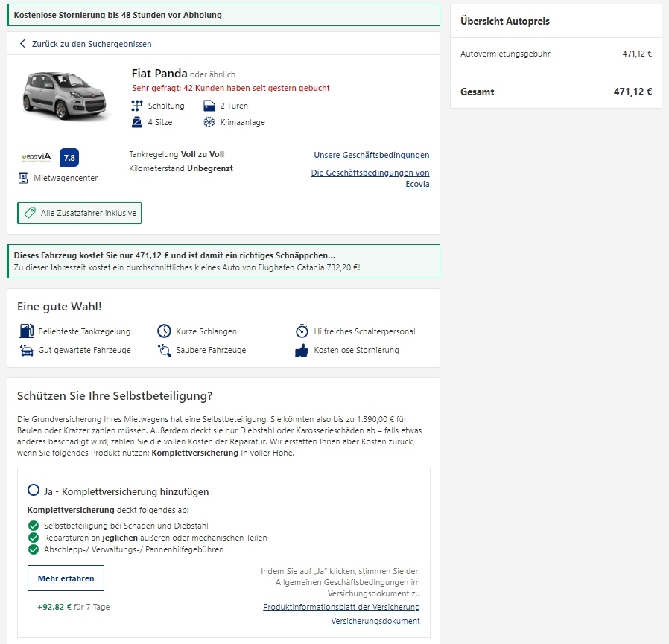The height and width of the screenshot is (644, 669).
Task: Click the Übersicht Autopreis heading
Action: 505,21
